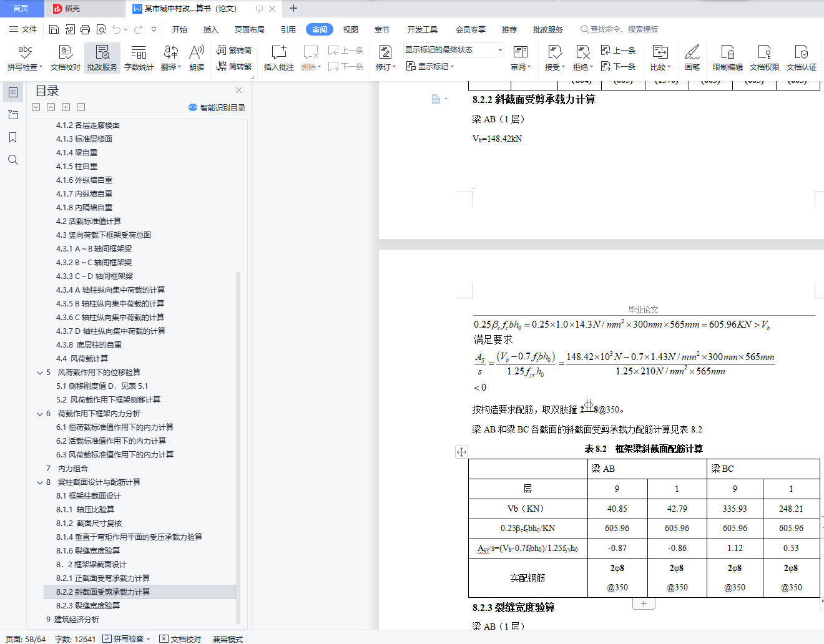Toggle 拼写检查 checkbox in status bar
Image resolution: width=824 pixels, height=644 pixels.
(107, 639)
